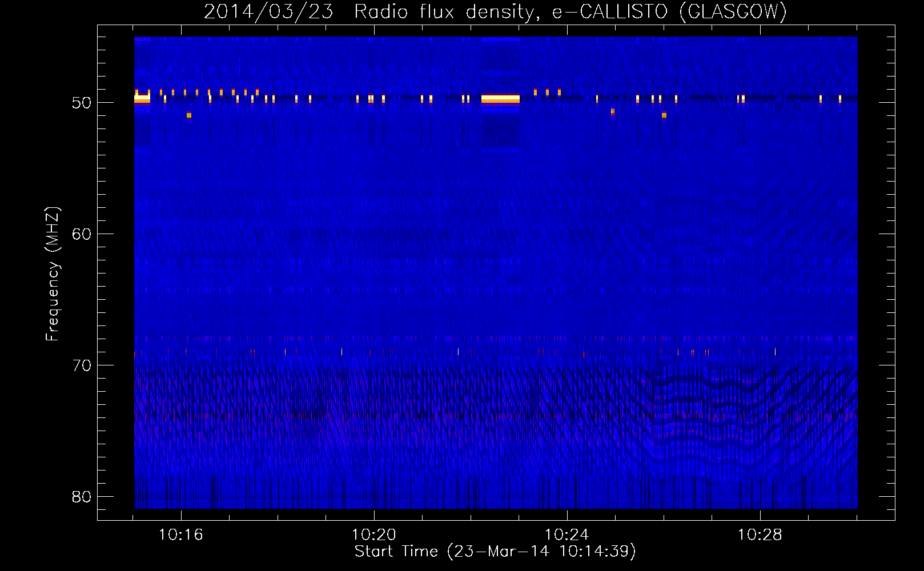This screenshot has width=924, height=571.
Task: Click the '60' frequency tick label
Action: [x=82, y=234]
